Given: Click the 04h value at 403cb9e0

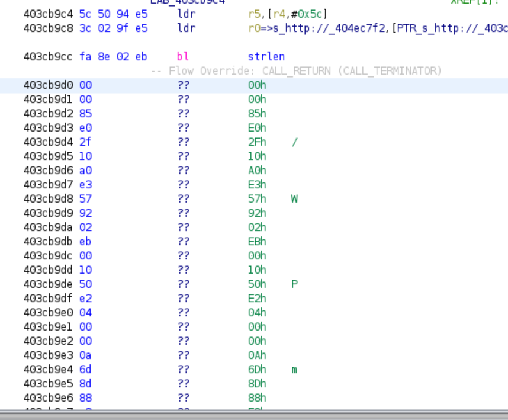Looking at the screenshot, I should pyautogui.click(x=257, y=313).
